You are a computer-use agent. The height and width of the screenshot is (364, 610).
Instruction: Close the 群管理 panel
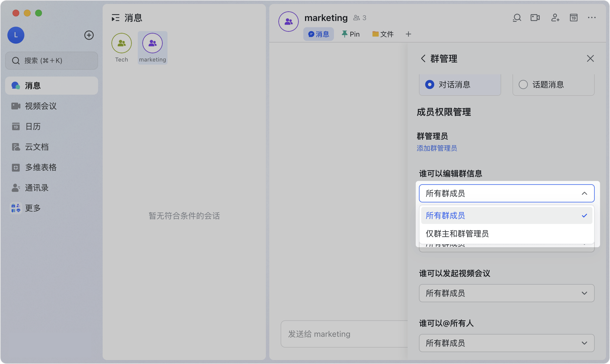(590, 58)
